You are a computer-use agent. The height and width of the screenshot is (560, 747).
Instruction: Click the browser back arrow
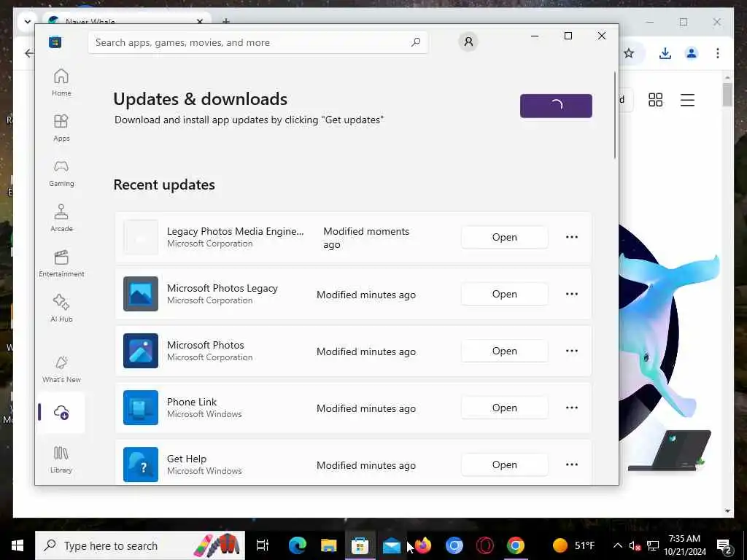coord(28,53)
